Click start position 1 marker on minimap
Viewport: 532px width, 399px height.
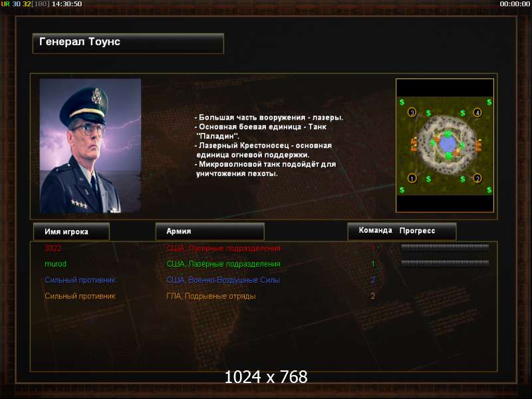point(412,178)
